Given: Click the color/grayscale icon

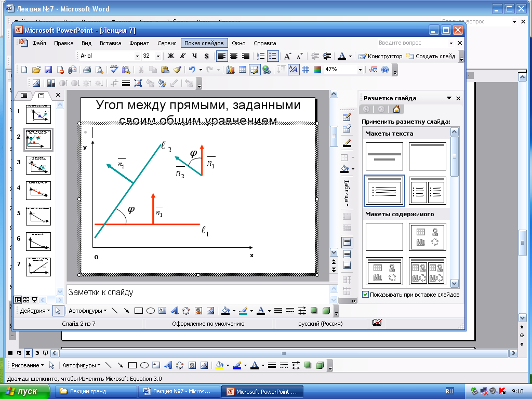Looking at the screenshot, I should tap(317, 70).
